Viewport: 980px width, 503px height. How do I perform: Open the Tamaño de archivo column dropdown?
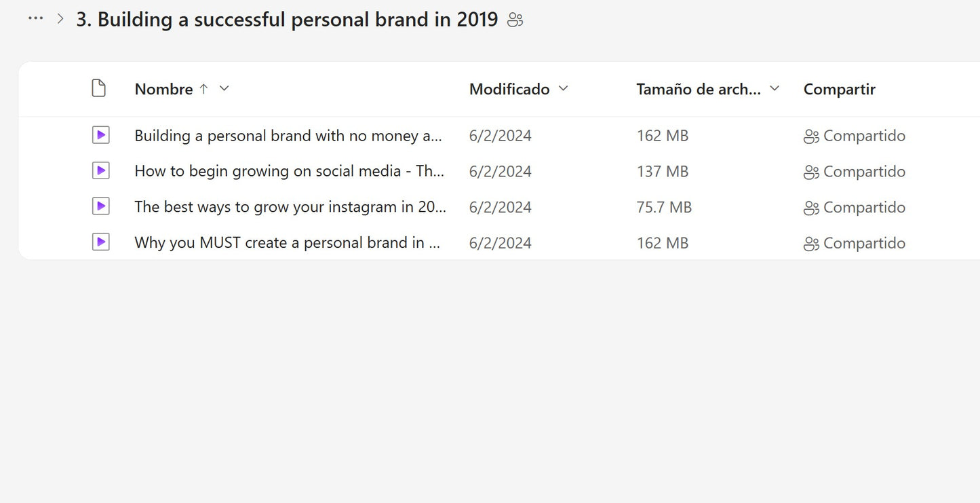[x=775, y=89]
